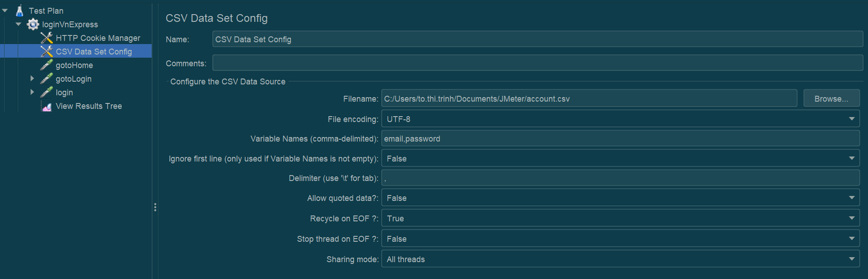Expand the login sampler tree node
The height and width of the screenshot is (279, 868).
pos(32,92)
